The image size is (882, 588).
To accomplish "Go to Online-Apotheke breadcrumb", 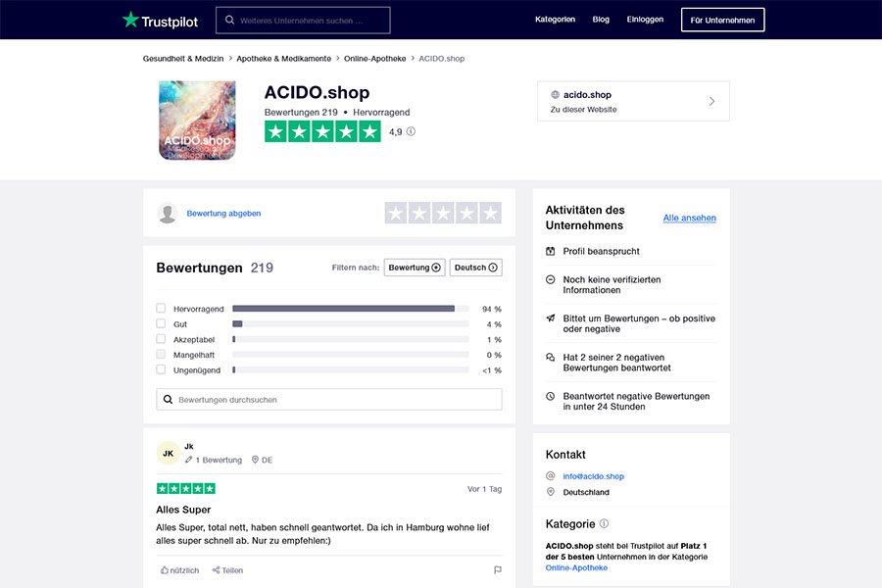I will coord(375,59).
